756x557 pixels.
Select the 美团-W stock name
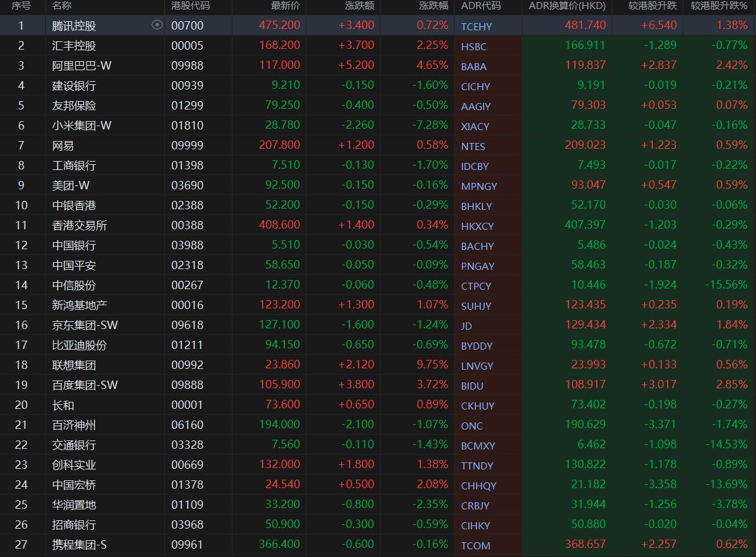pos(70,185)
